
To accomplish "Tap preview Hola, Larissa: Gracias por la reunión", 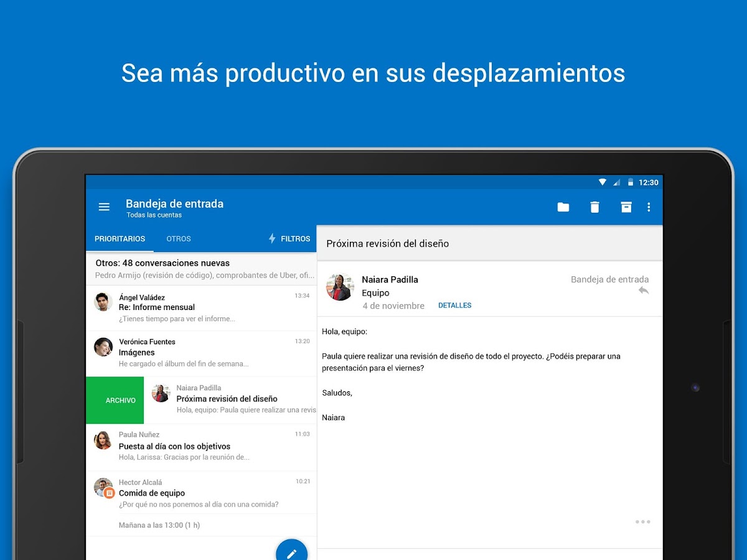I will (184, 457).
